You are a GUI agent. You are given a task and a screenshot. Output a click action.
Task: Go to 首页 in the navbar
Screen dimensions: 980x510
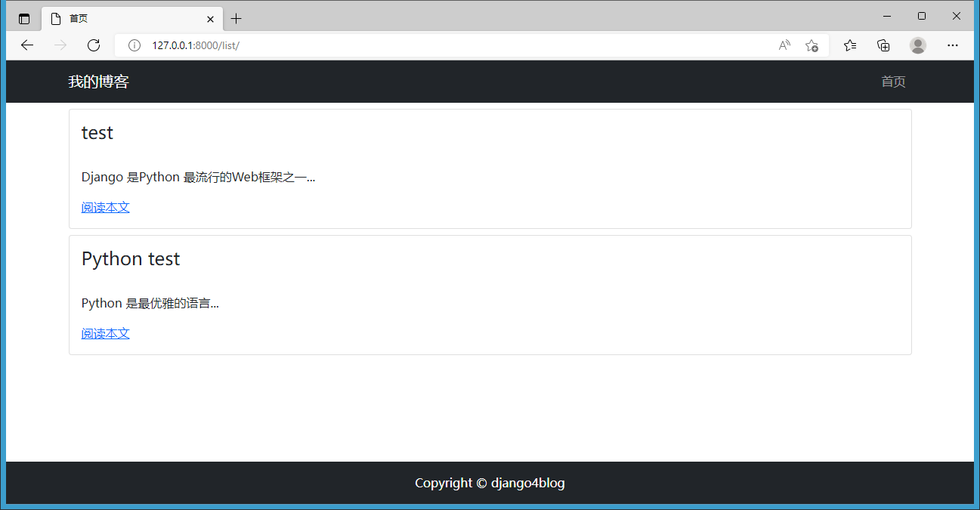[893, 82]
